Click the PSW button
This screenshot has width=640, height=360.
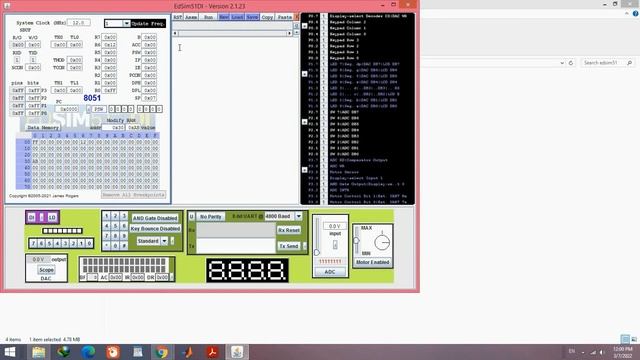coord(98,109)
